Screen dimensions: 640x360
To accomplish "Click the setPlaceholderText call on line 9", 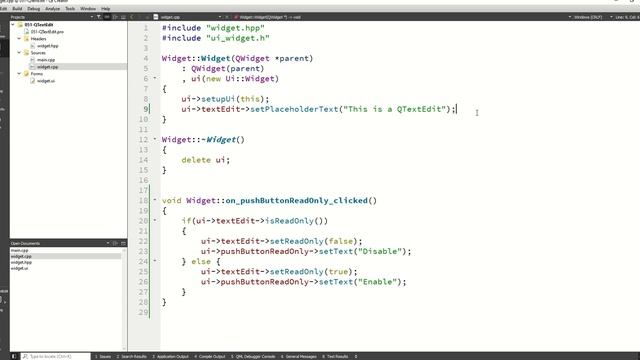I will click(294, 109).
